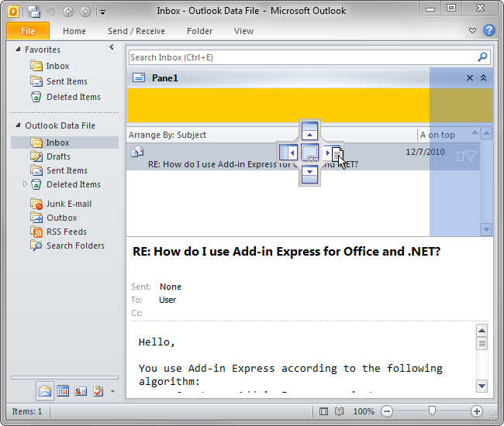Select the RE: How do I use message
The image size is (504, 426).
pos(303,156)
